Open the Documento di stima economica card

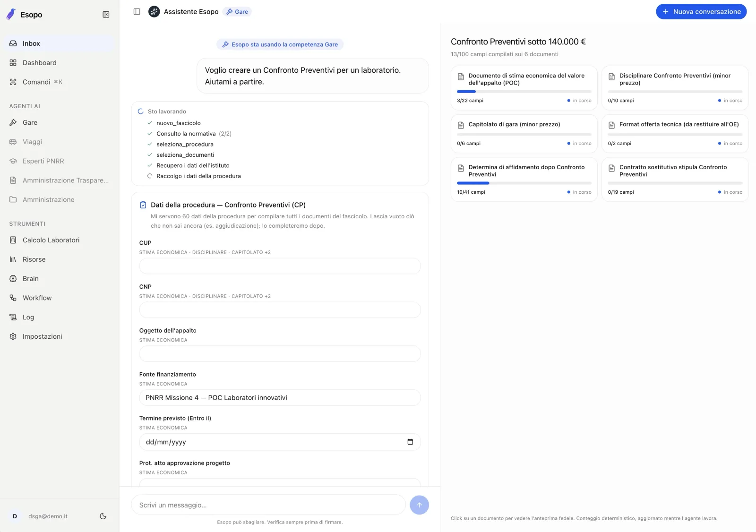(524, 88)
